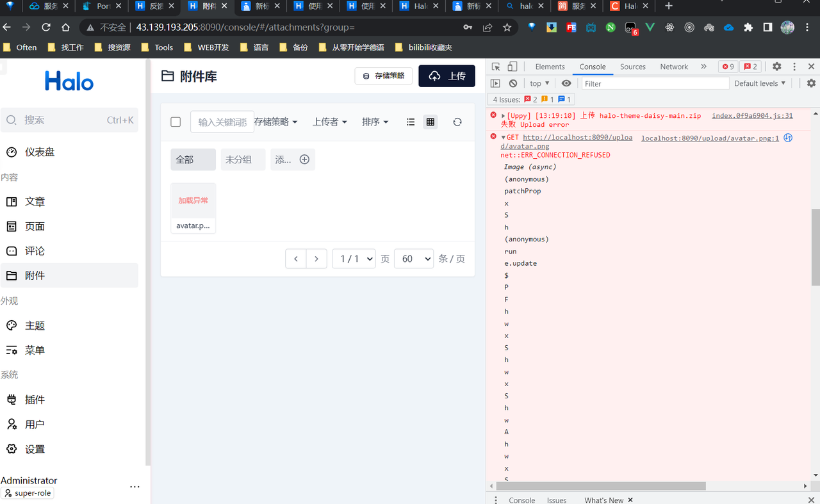The width and height of the screenshot is (820, 504).
Task: Switch attachments to list view
Action: [x=411, y=122]
